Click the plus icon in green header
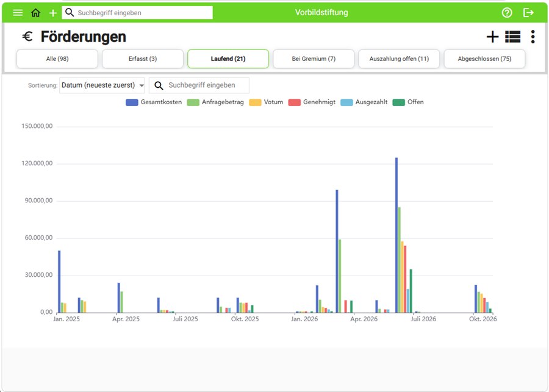This screenshot has height=392, width=549. pos(53,13)
